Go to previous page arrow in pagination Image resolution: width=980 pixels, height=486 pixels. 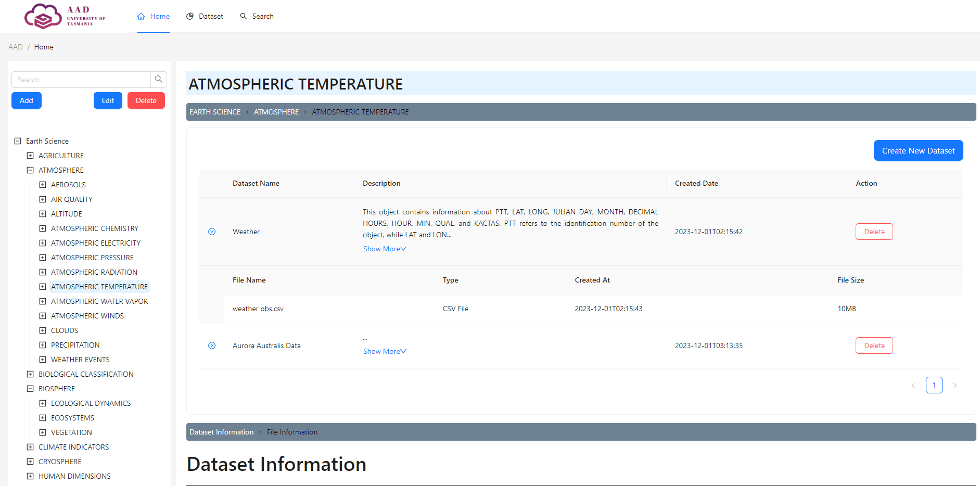click(913, 386)
